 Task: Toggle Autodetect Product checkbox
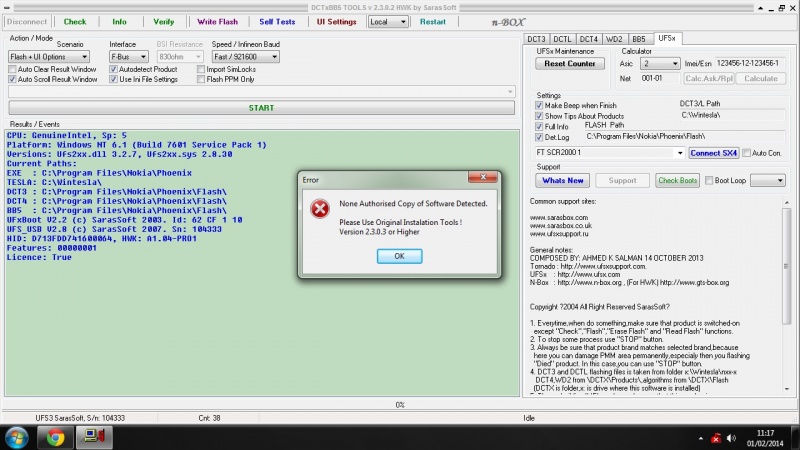tap(113, 69)
